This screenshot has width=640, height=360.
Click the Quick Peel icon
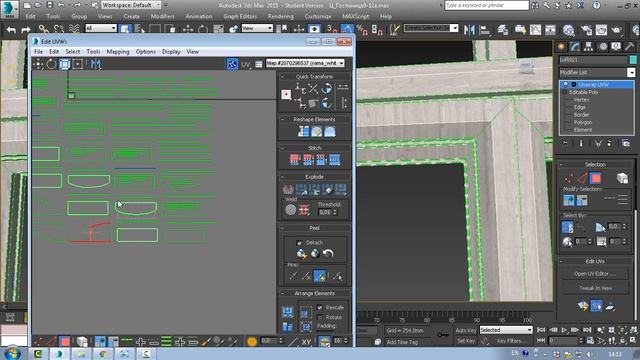(x=302, y=254)
